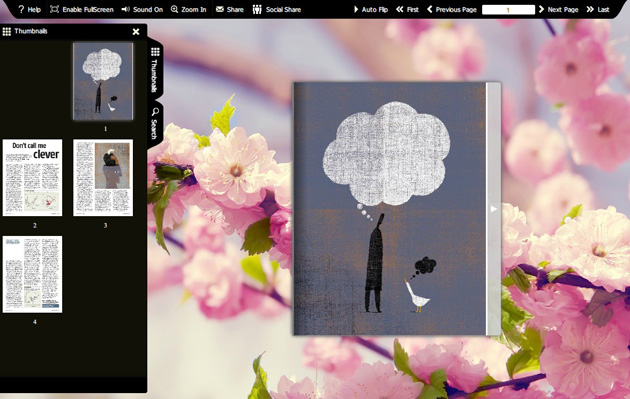Open the Share email option
The width and height of the screenshot is (630, 399).
pos(229,9)
